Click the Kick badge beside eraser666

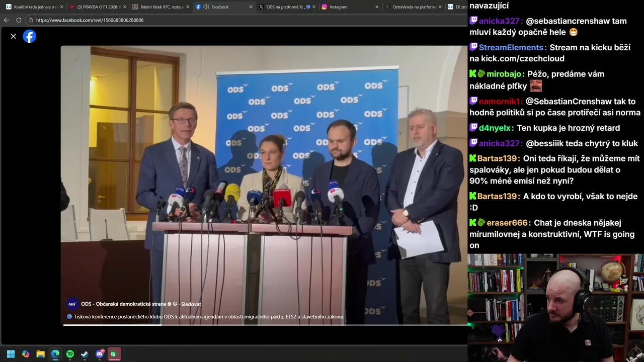[x=473, y=222]
